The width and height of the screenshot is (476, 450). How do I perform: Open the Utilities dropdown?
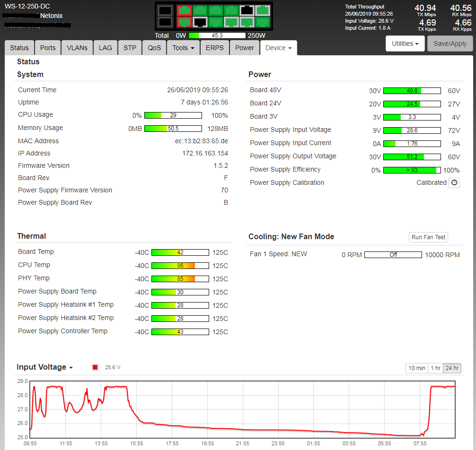pyautogui.click(x=405, y=43)
